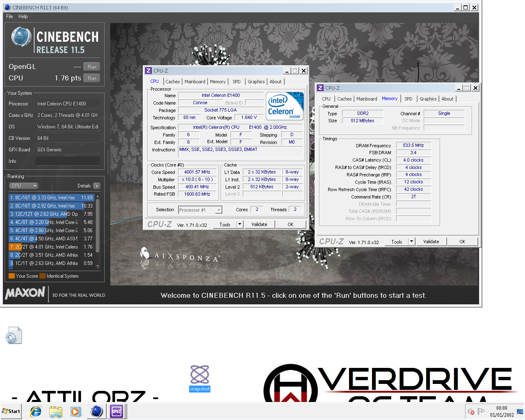Open About tab in CPU-Z CPU window
Screen dimensions: 525x420
[276, 82]
